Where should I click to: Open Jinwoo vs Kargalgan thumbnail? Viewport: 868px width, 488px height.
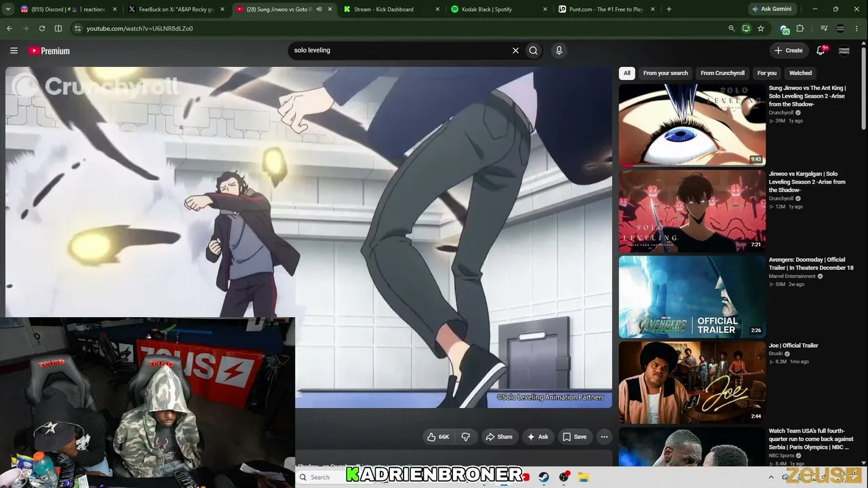pyautogui.click(x=692, y=211)
